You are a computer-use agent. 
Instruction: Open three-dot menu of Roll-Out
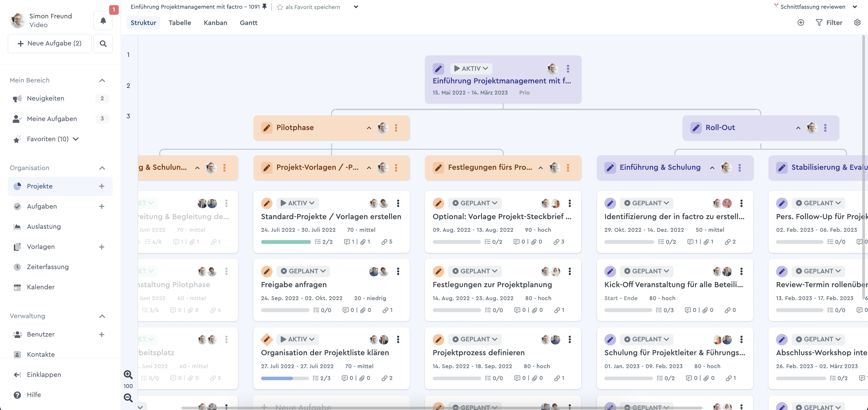coord(825,128)
